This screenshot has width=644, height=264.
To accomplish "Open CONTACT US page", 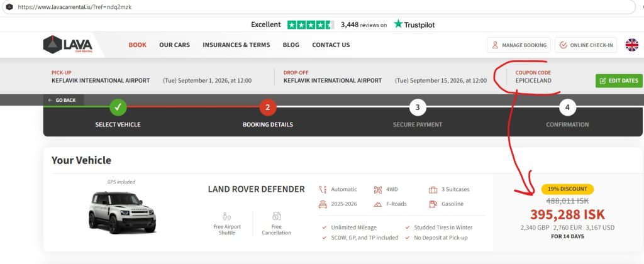I will point(331,45).
